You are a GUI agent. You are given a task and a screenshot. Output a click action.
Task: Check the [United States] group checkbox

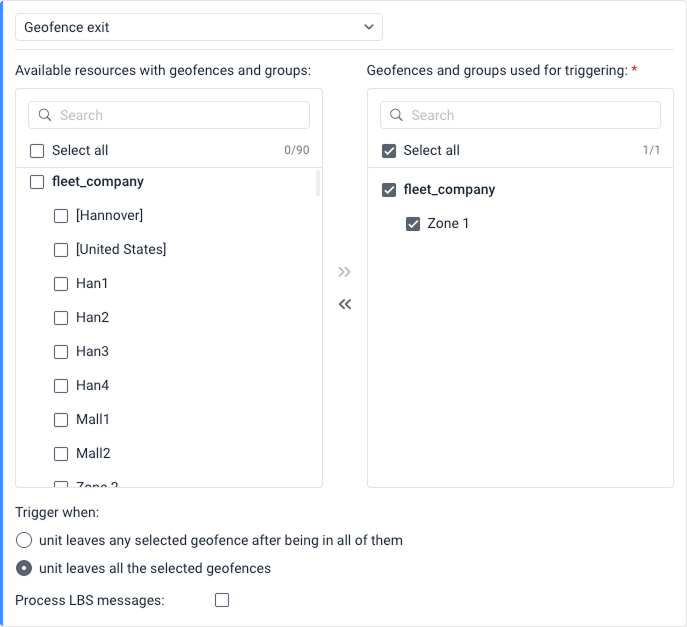61,250
